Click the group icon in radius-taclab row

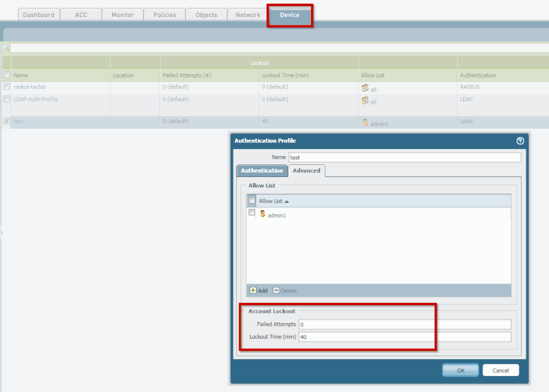[x=365, y=88]
